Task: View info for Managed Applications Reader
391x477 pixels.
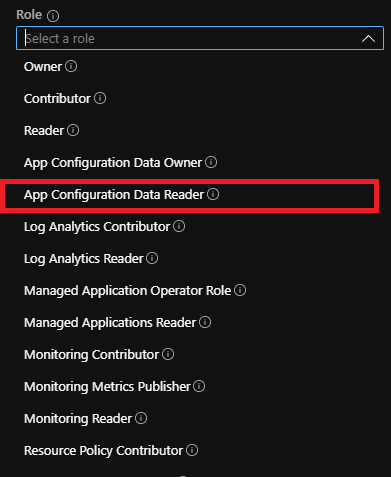Action: point(205,322)
